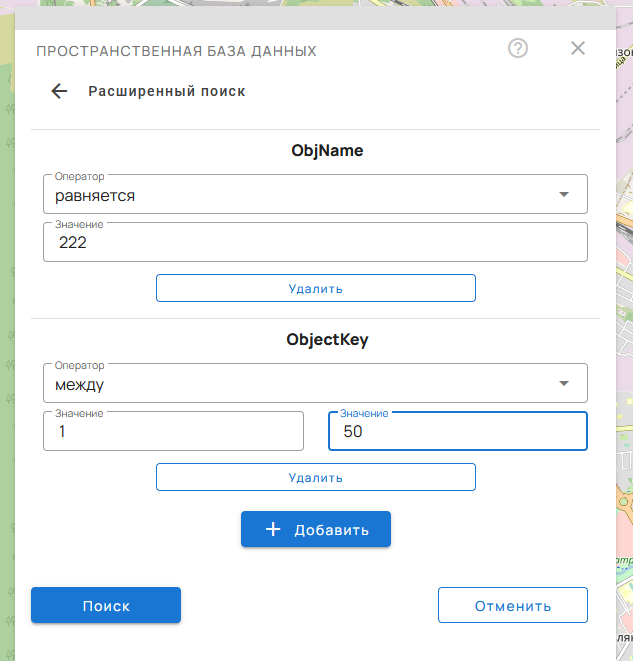Screen dimensions: 633x661
Task: Click the 'Расширенный поиск' title
Action: 167,91
